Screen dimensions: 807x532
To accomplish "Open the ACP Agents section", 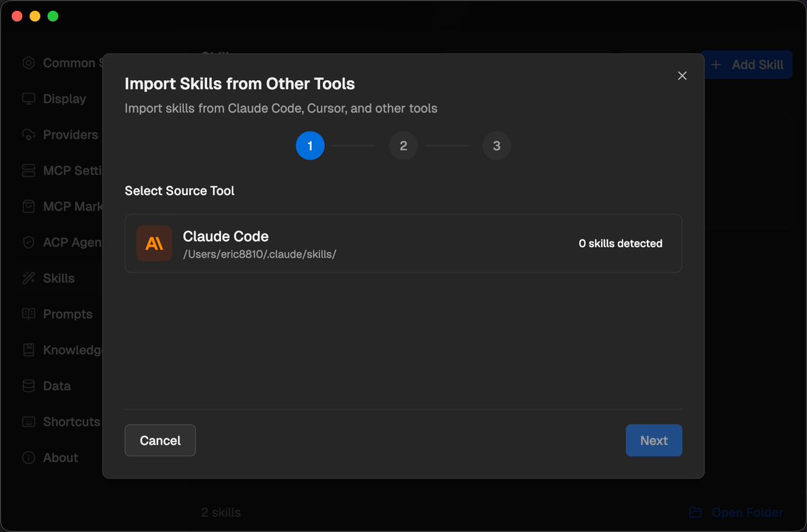I will pyautogui.click(x=28, y=242).
